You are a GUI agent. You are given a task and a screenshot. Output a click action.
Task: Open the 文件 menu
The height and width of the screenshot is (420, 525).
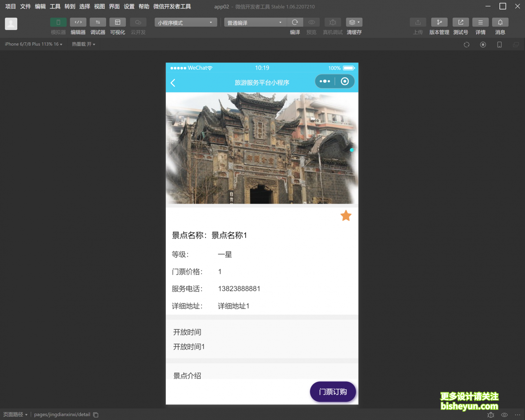point(25,6)
